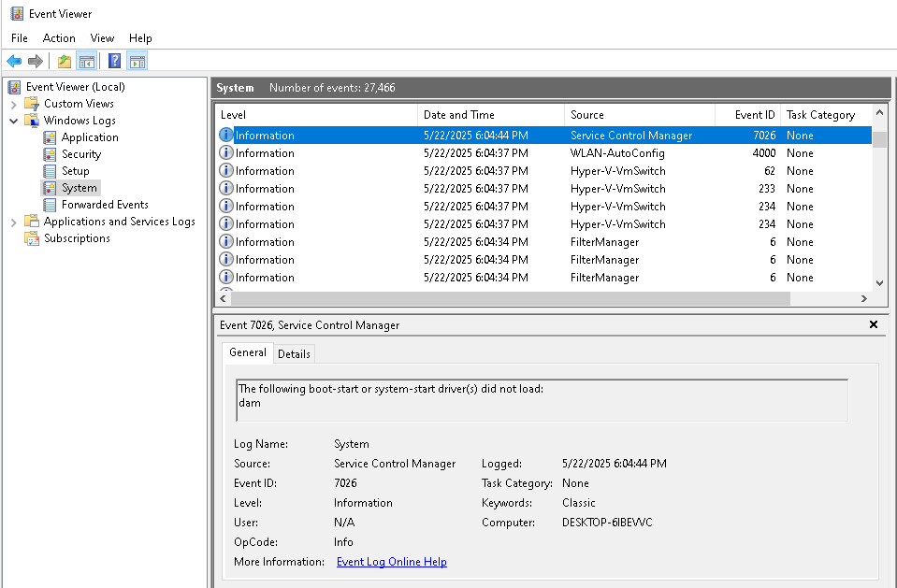This screenshot has width=897, height=588.
Task: Click the Forwarded Events log icon
Action: (50, 205)
